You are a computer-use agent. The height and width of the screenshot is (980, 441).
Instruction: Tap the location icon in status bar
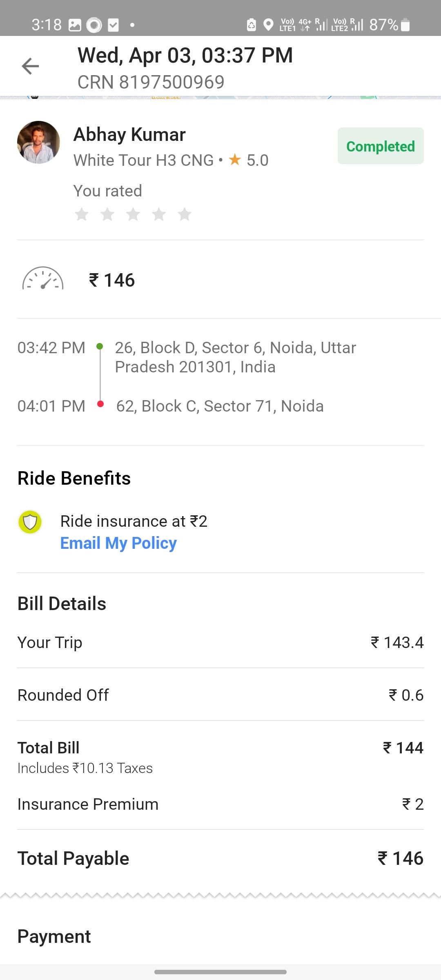(268, 25)
